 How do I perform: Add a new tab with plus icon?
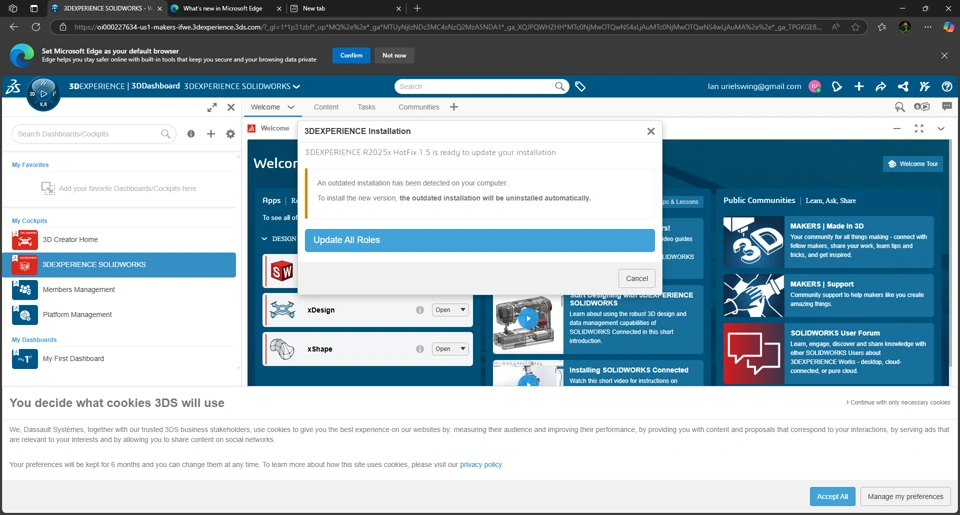[x=454, y=107]
